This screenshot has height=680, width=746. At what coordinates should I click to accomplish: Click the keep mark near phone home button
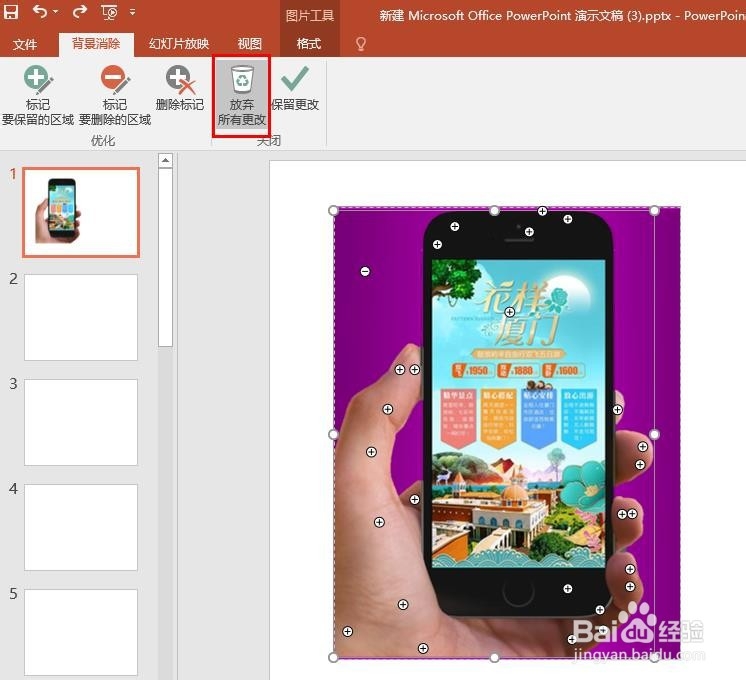568,589
